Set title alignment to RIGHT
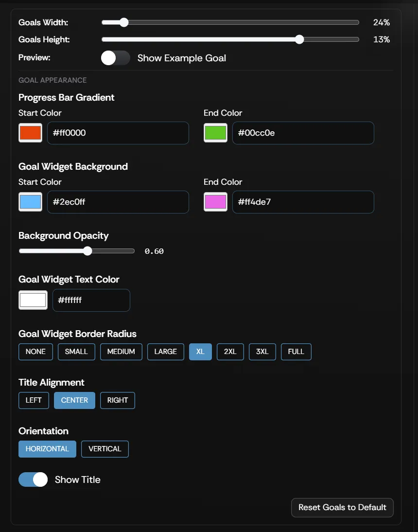 coord(117,400)
